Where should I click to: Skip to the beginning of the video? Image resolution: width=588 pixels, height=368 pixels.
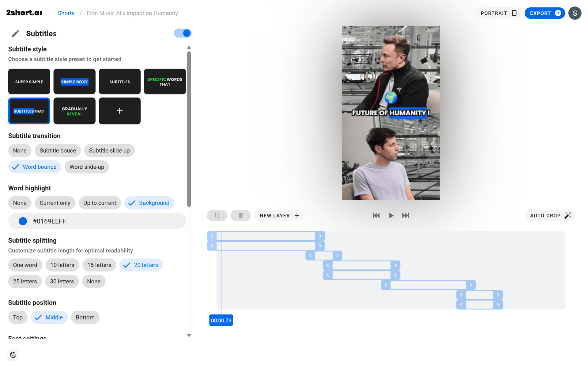(376, 215)
